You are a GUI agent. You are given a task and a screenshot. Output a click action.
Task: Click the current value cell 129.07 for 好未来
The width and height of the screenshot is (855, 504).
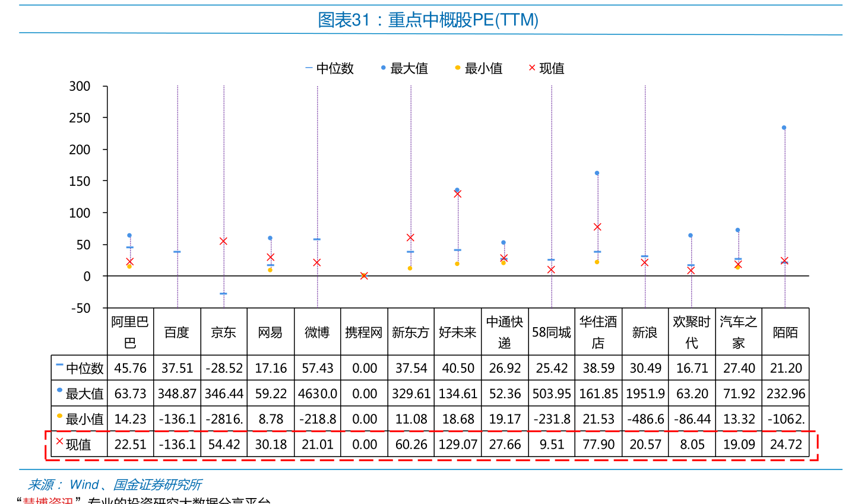458,445
